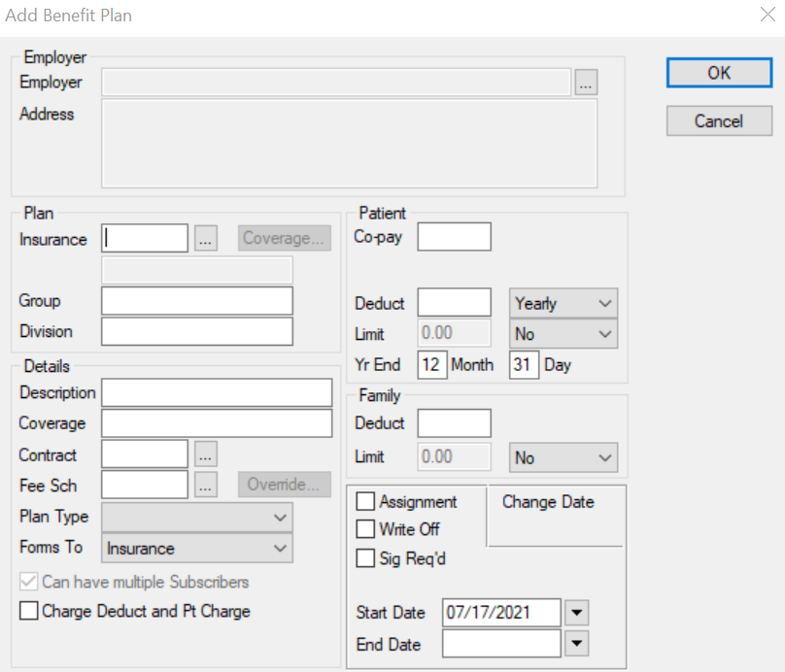Check the Sig Req'd checkbox

(x=366, y=558)
